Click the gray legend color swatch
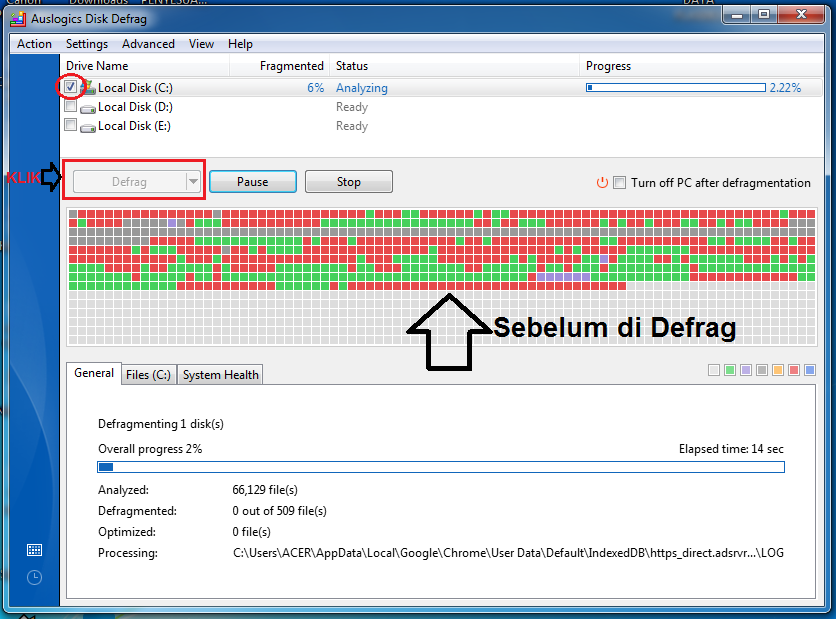The image size is (836, 619). tap(762, 370)
